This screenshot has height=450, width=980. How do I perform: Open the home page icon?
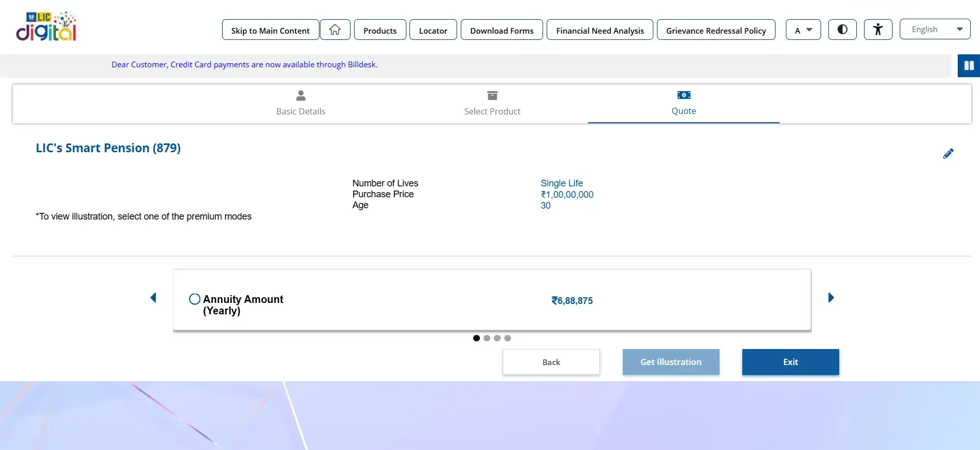(x=335, y=30)
